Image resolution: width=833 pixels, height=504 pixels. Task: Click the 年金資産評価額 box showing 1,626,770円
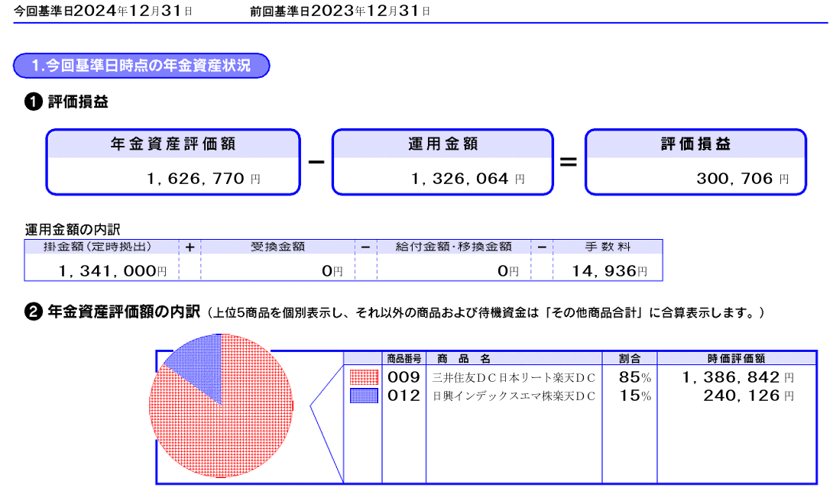[x=173, y=162]
